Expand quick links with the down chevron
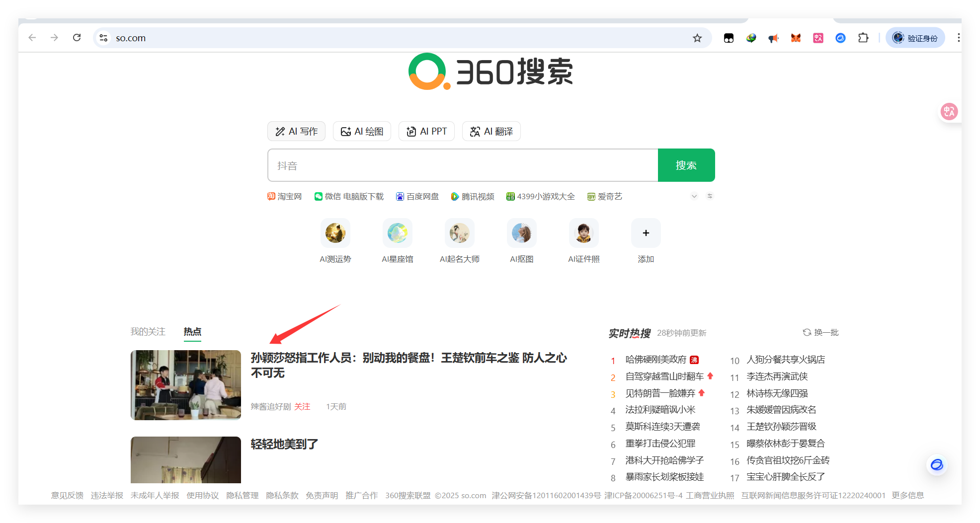 pyautogui.click(x=694, y=196)
